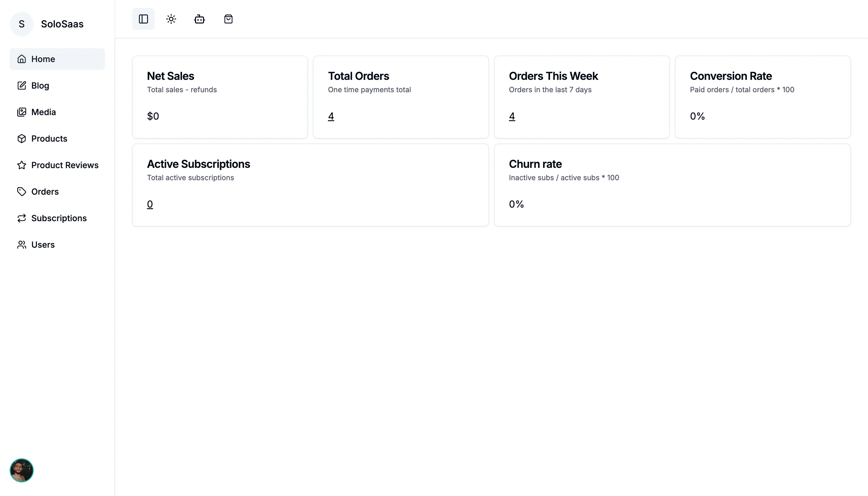This screenshot has height=496, width=868.
Task: Follow the Total Orders count link
Action: click(x=331, y=117)
